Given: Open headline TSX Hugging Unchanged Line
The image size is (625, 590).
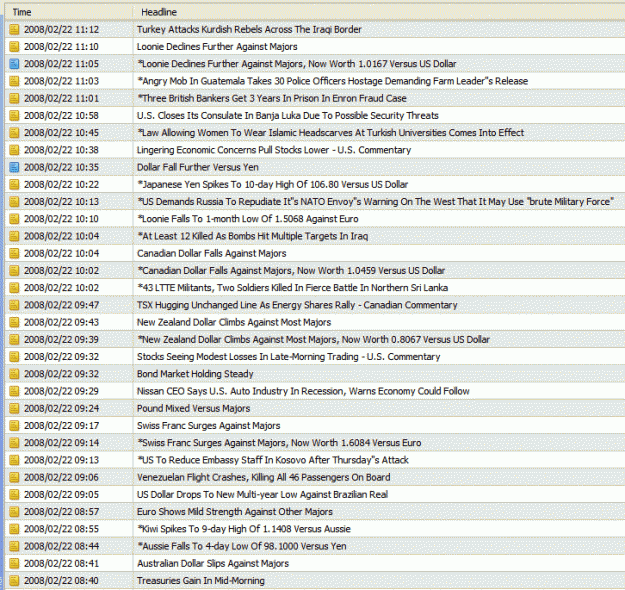Looking at the screenshot, I should pos(297,305).
